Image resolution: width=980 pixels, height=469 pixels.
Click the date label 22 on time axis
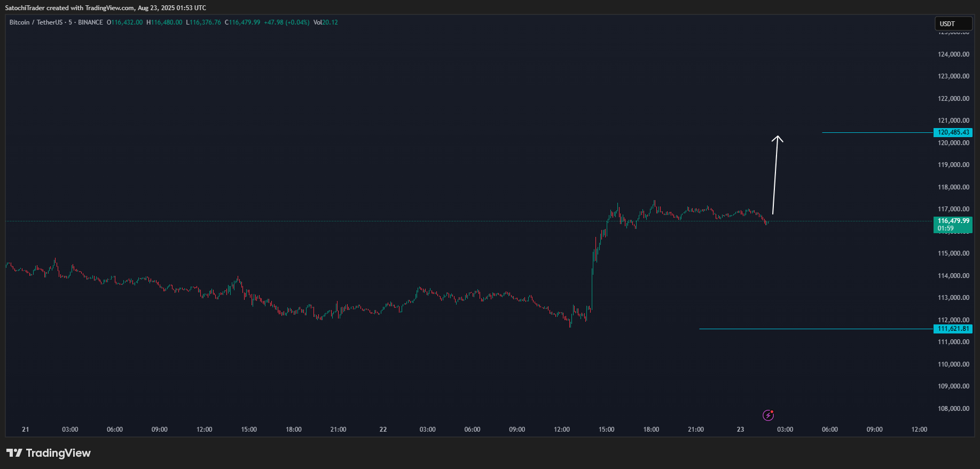383,430
